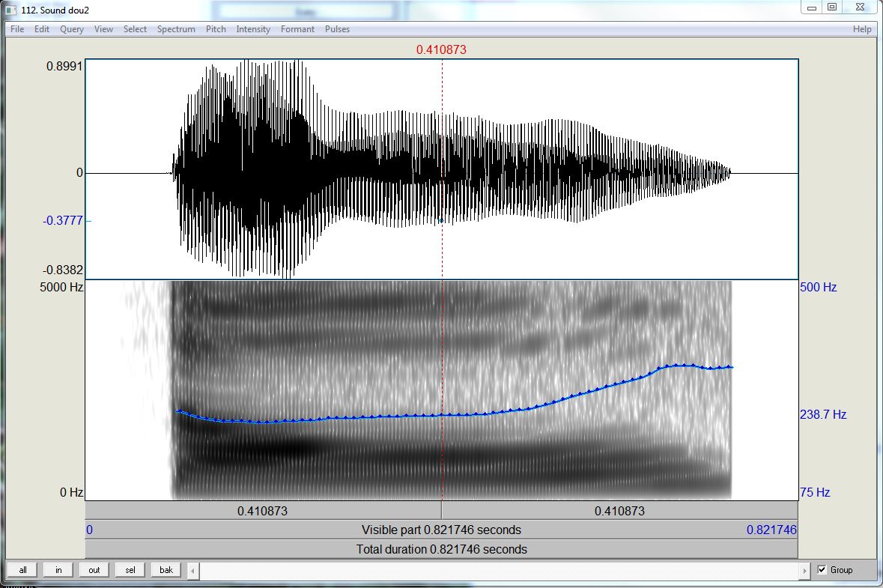Open the Intensity menu
The width and height of the screenshot is (883, 588).
(x=253, y=29)
